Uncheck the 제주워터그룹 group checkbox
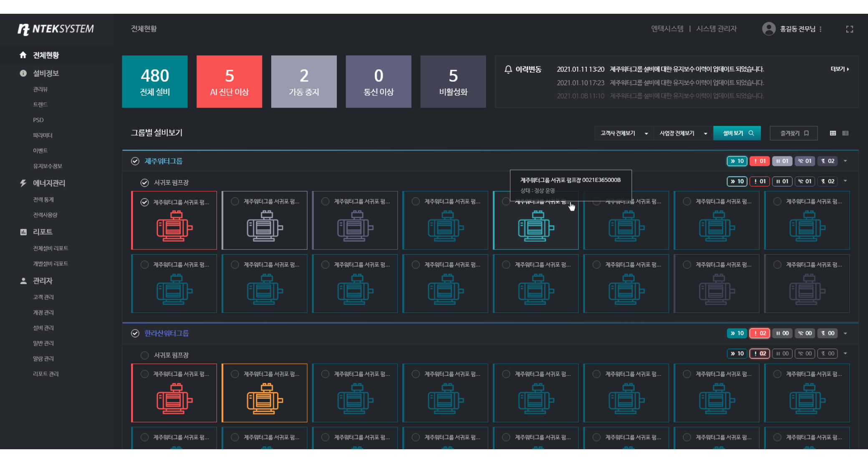The width and height of the screenshot is (868, 463). pyautogui.click(x=135, y=161)
